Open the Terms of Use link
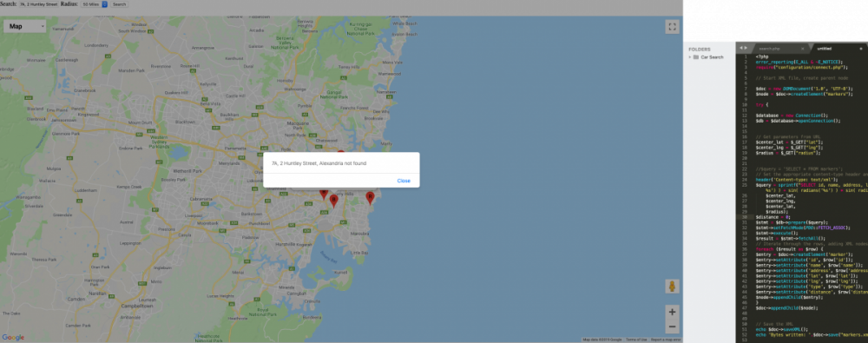868x343 pixels. 636,340
